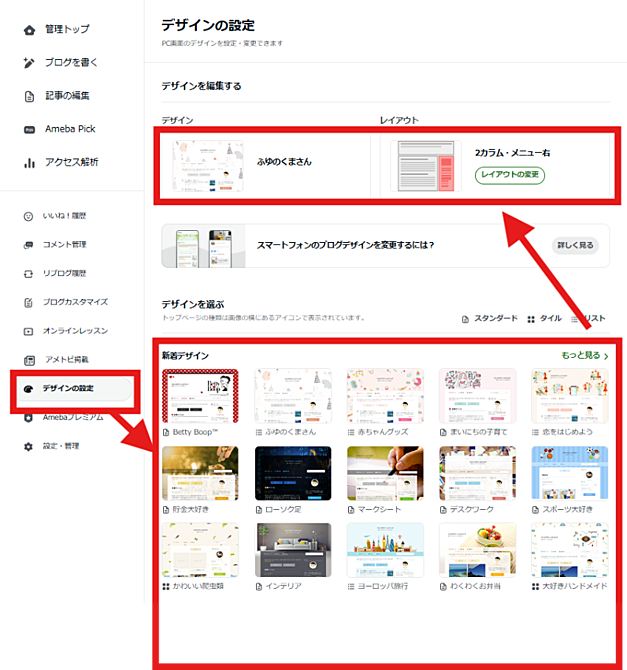This screenshot has width=627, height=670.
Task: Select the ローソク足 dark design thumbnail
Action: (x=292, y=472)
